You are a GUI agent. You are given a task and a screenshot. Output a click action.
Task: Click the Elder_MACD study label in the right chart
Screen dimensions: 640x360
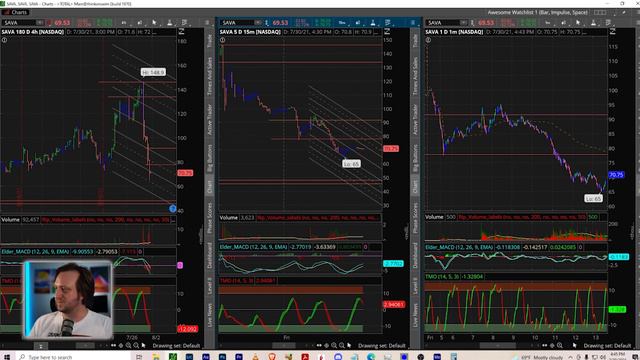[x=459, y=247]
